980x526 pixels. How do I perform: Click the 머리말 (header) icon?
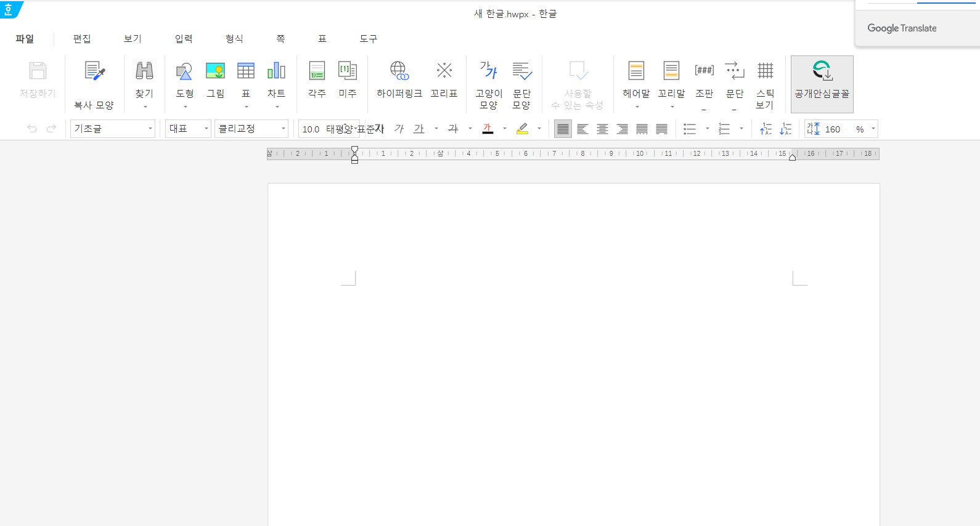pos(636,71)
